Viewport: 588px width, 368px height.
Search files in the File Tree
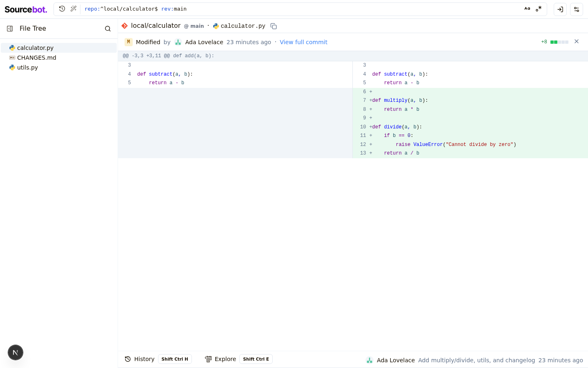pos(108,29)
